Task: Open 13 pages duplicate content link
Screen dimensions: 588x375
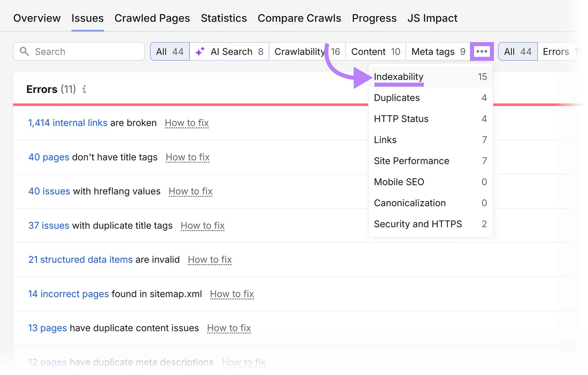Action: (x=48, y=328)
